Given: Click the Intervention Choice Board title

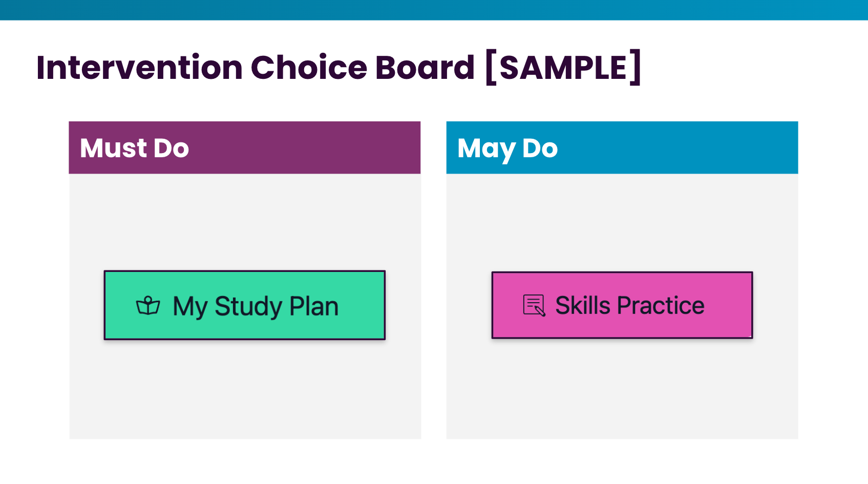Looking at the screenshot, I should click(339, 67).
